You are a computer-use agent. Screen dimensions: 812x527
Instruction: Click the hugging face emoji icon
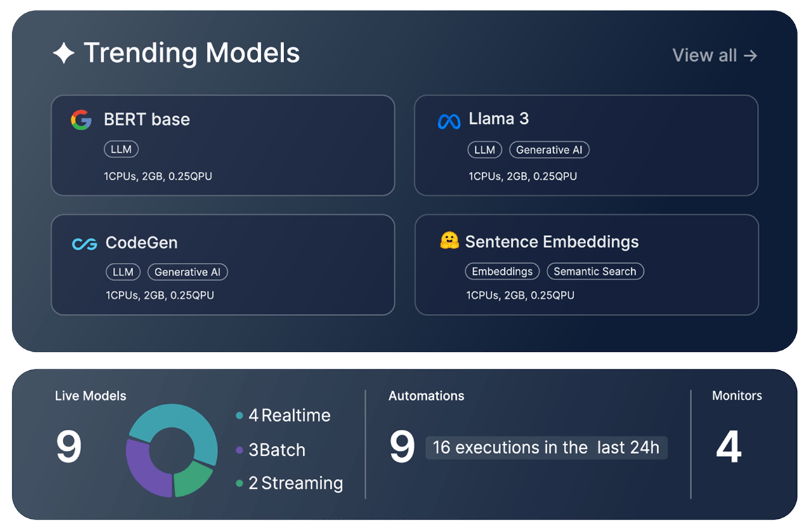[x=449, y=241]
